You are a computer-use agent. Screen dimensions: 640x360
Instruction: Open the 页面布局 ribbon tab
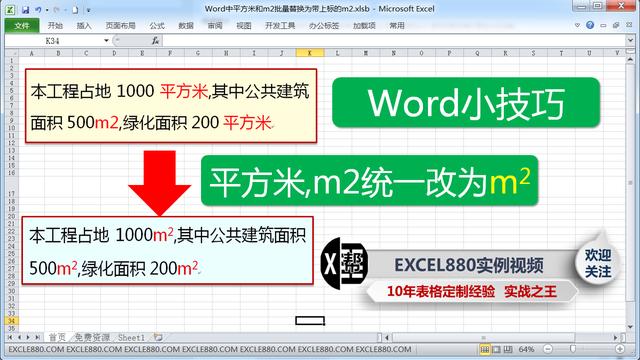click(x=120, y=25)
